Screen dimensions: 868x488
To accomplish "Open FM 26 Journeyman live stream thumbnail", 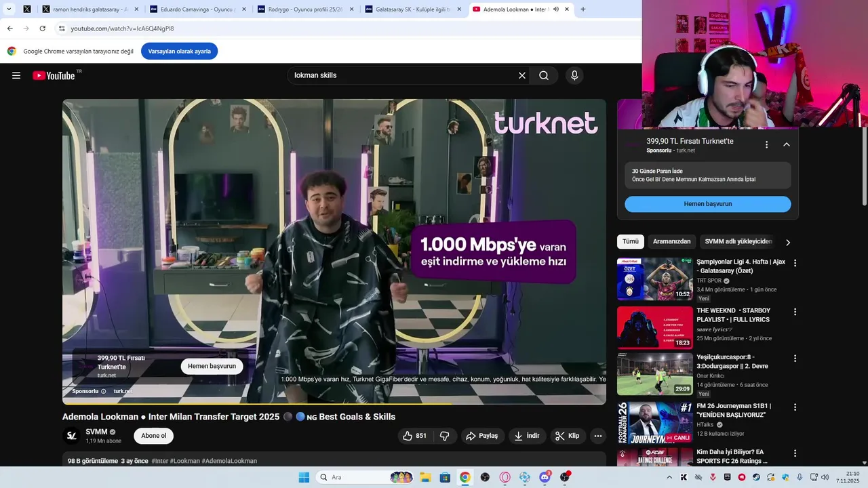I will [654, 422].
